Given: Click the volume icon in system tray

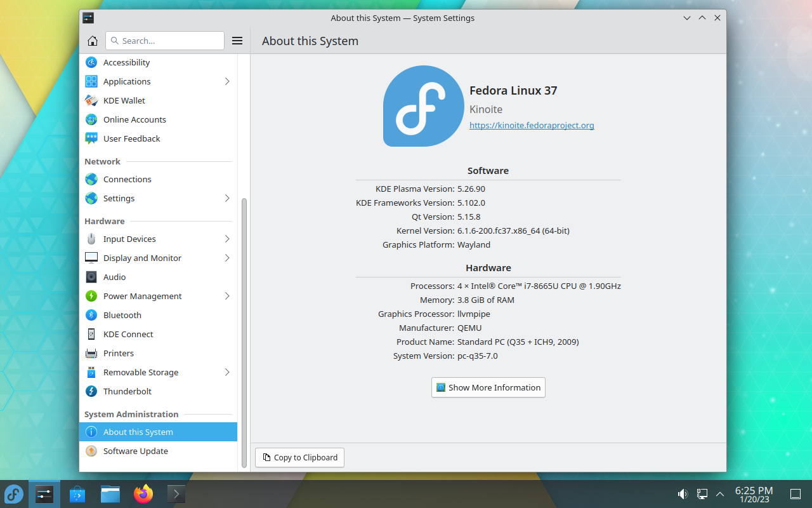Looking at the screenshot, I should pyautogui.click(x=683, y=494).
